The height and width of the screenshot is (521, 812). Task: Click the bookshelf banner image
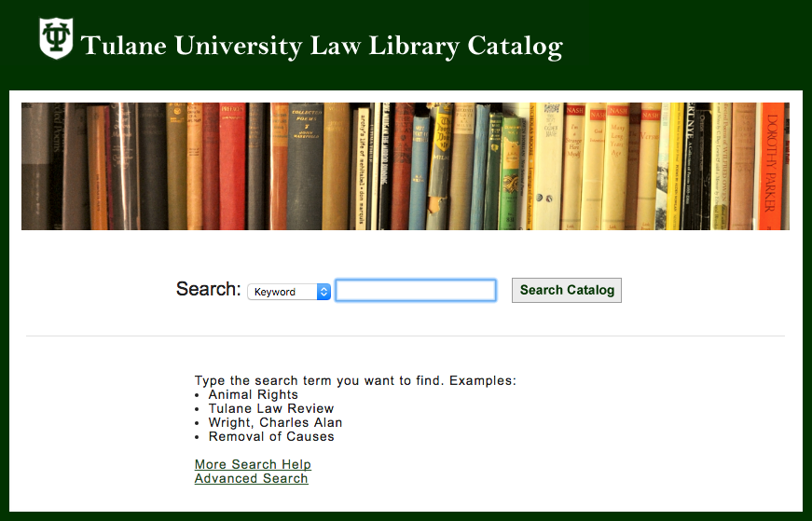click(x=406, y=166)
